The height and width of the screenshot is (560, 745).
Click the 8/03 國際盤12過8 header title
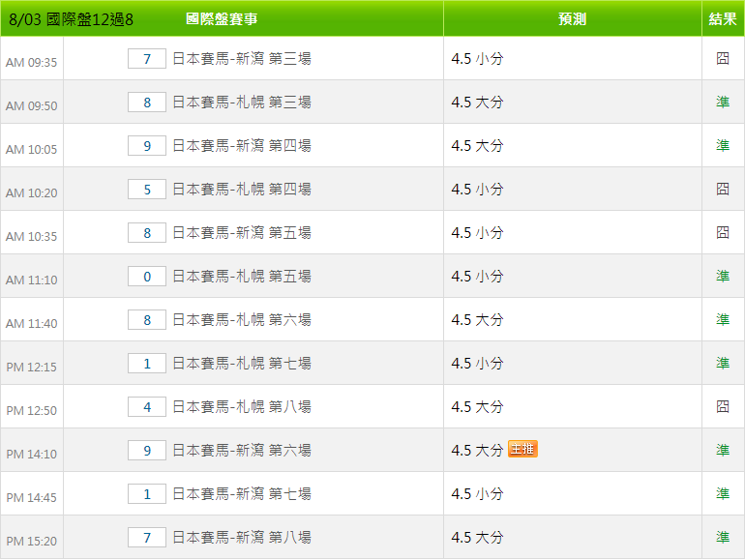coord(71,19)
